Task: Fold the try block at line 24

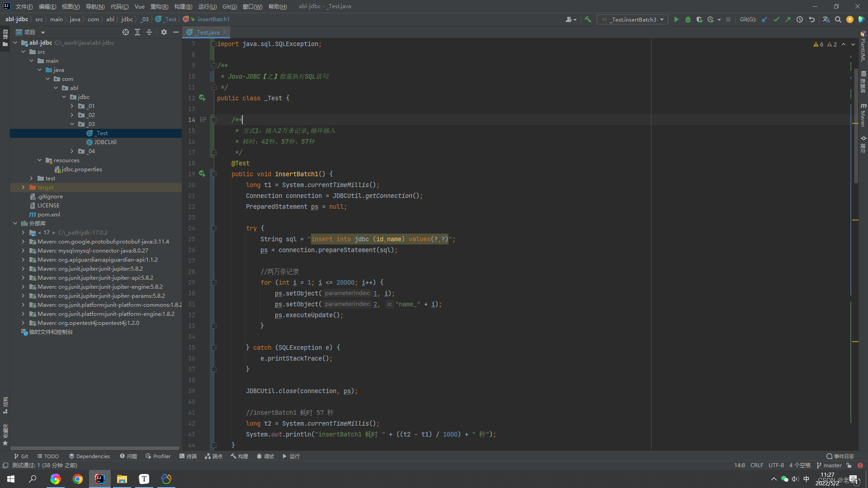Action: (x=214, y=228)
